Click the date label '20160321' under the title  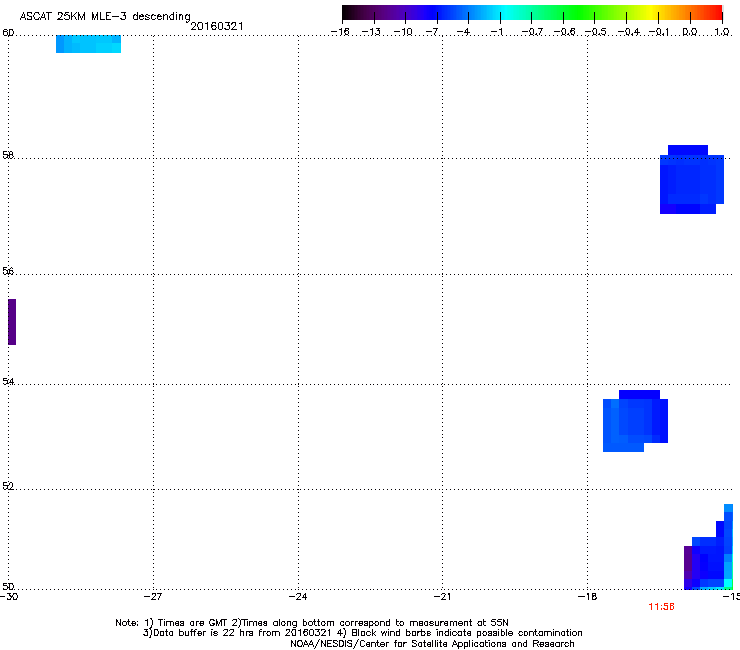(217, 26)
